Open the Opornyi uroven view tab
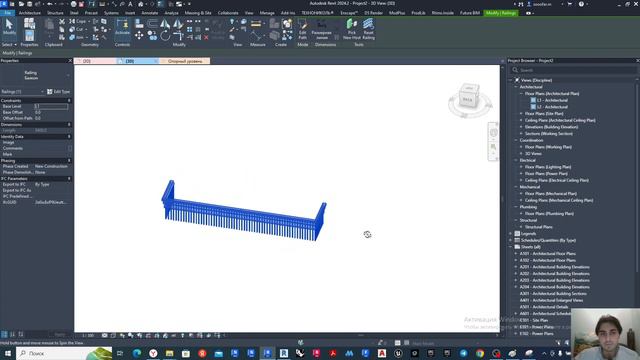The width and height of the screenshot is (640, 360). [185, 61]
